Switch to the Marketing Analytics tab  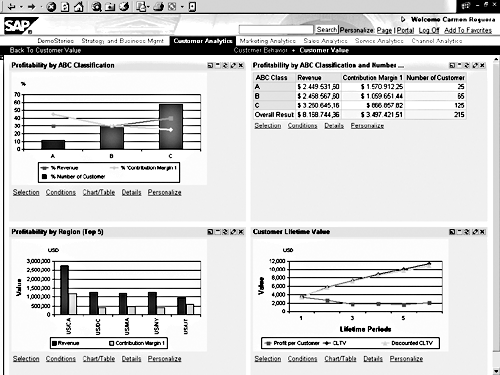pyautogui.click(x=268, y=41)
